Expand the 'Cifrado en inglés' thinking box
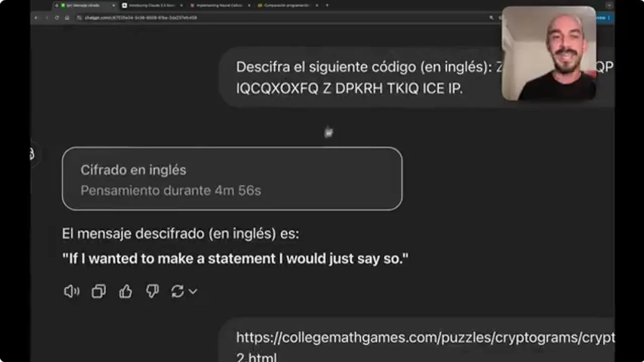 (x=232, y=178)
